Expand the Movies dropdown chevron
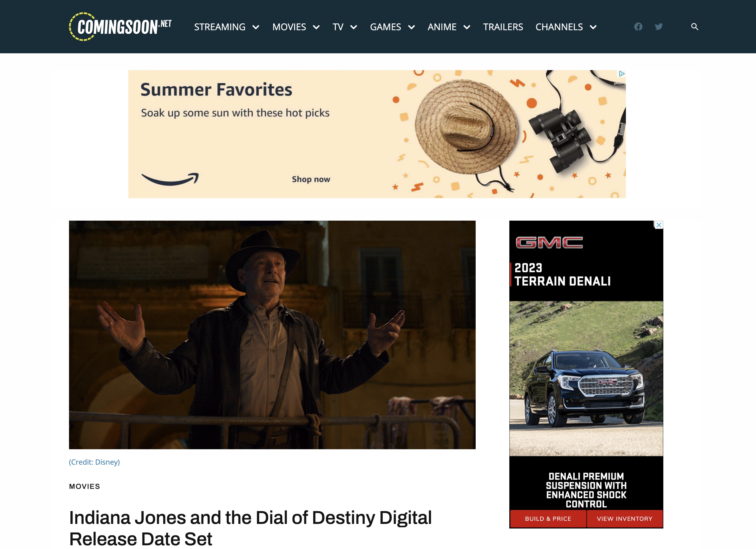The width and height of the screenshot is (756, 549). point(316,27)
